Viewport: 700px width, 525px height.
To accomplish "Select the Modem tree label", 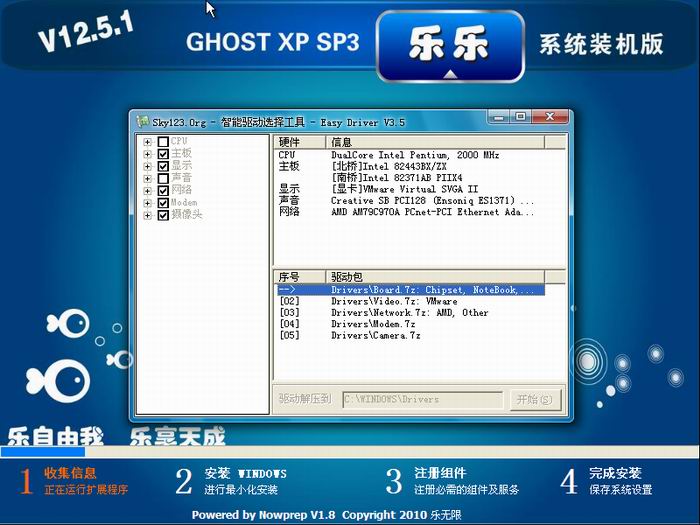I will tap(184, 202).
